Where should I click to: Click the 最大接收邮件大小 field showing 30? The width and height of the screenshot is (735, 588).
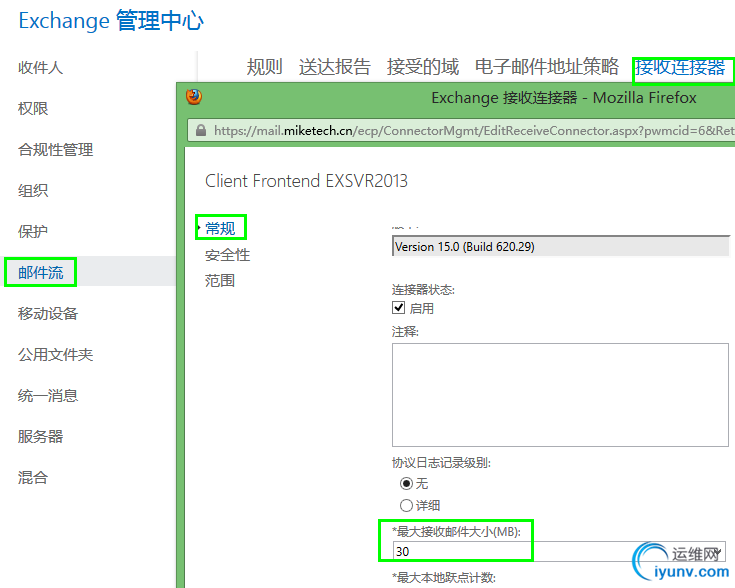[x=559, y=551]
